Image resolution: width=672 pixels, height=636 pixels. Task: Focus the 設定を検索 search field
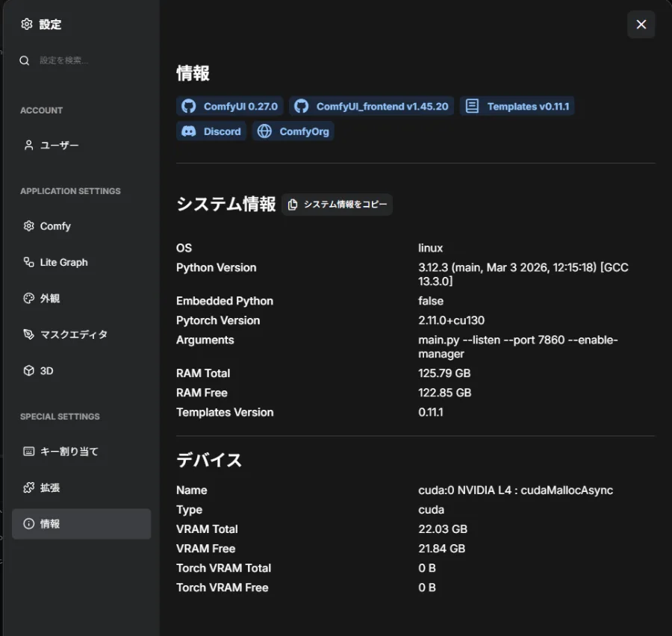click(81, 60)
